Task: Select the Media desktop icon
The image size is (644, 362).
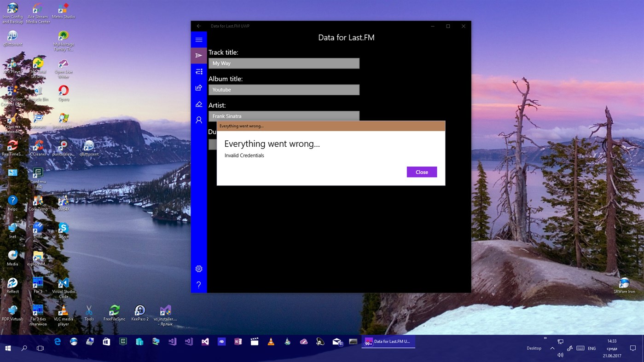Action: [x=12, y=259]
